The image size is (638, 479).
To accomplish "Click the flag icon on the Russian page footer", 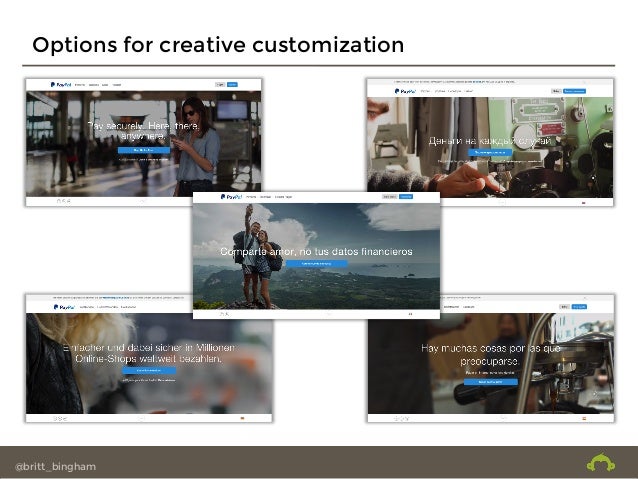I will point(584,202).
